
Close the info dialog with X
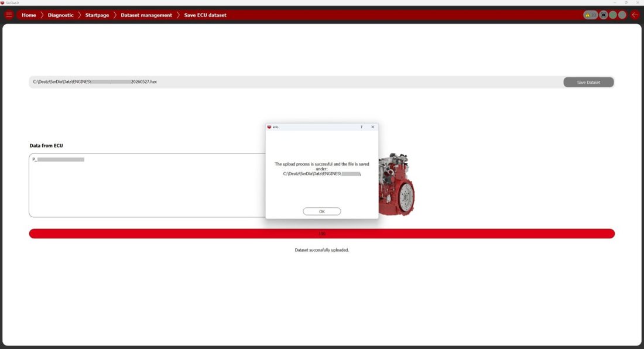click(372, 127)
